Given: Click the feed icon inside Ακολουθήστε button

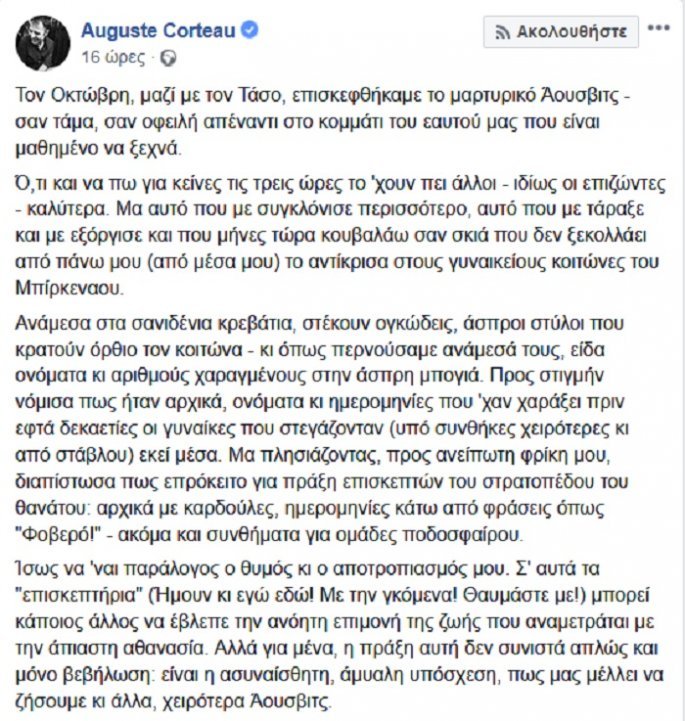Looking at the screenshot, I should (500, 31).
